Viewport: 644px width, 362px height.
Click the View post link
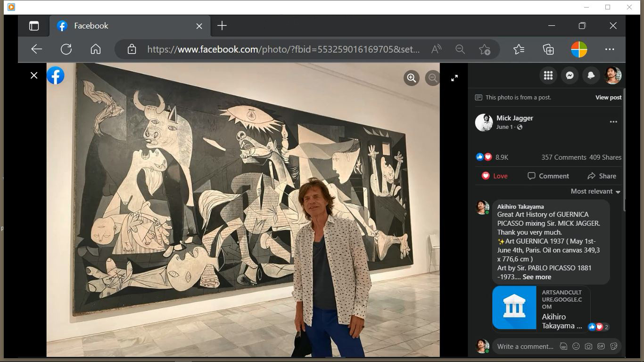pyautogui.click(x=608, y=98)
